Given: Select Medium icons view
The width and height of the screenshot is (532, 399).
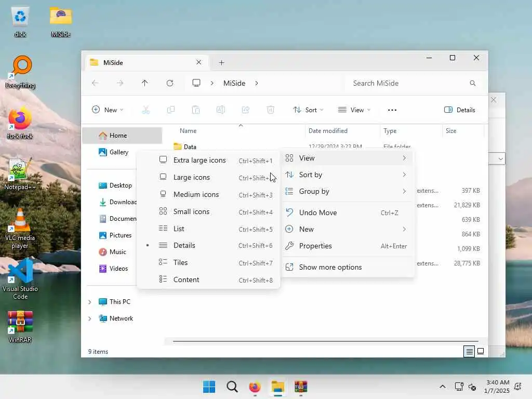Looking at the screenshot, I should [208, 194].
